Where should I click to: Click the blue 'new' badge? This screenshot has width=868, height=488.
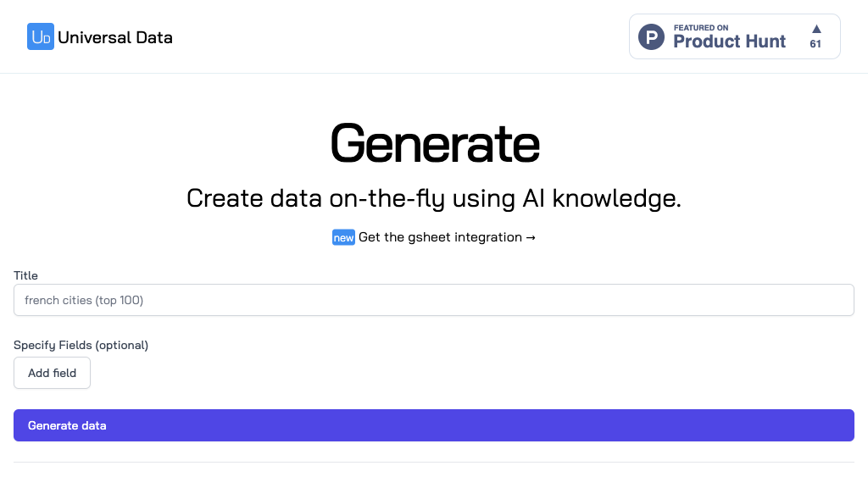pos(343,237)
